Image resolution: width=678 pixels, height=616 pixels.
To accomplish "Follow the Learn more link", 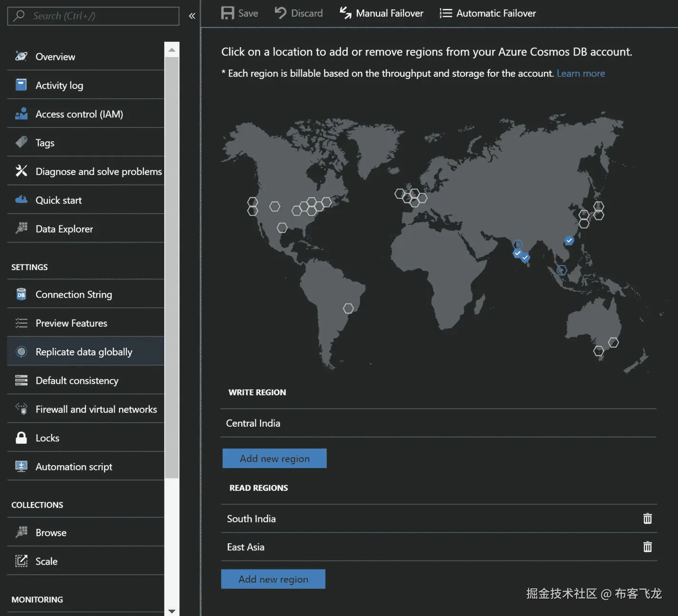I will pos(580,73).
